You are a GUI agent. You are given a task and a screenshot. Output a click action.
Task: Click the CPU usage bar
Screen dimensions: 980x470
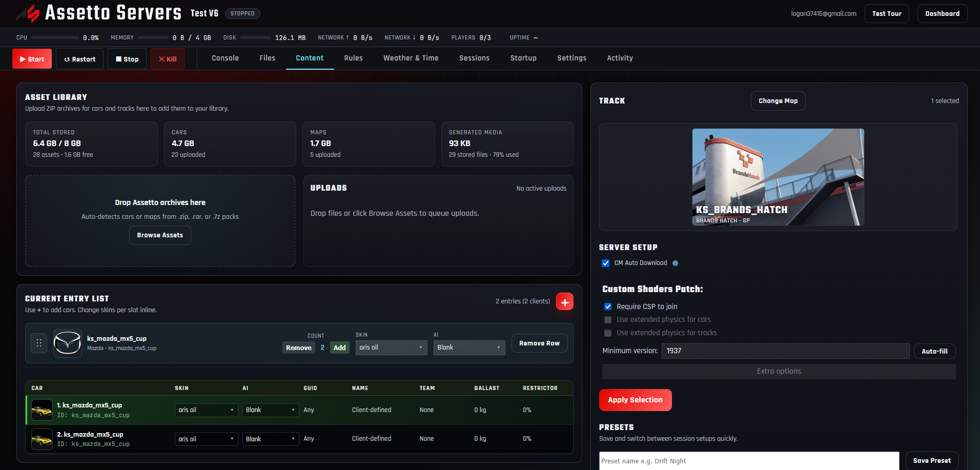point(55,37)
